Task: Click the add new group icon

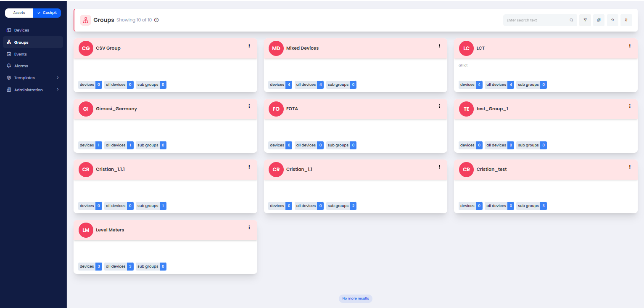Action: pos(599,20)
